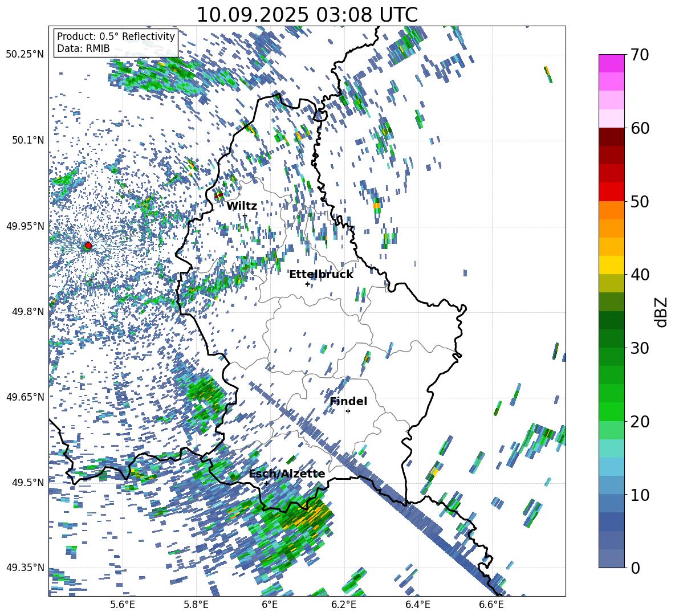Image resolution: width=675 pixels, height=616 pixels.
Task: Click the 6.2°E longitude label
Action: [x=344, y=605]
